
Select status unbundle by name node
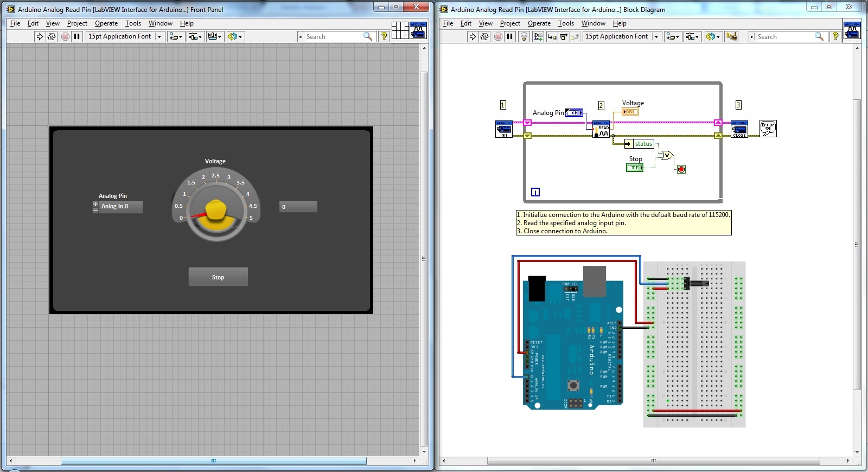tap(640, 144)
